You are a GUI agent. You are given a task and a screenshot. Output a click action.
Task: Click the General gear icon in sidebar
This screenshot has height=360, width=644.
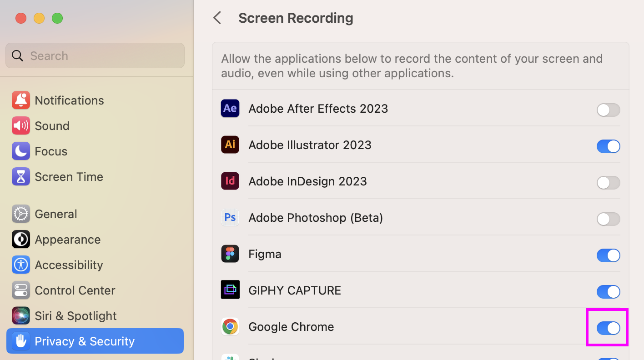click(21, 214)
